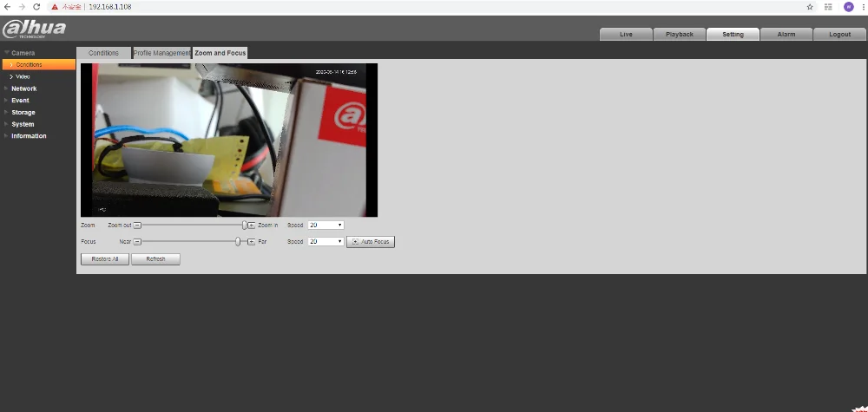868x412 pixels.
Task: Open the browser three-dot menu
Action: pos(863,7)
